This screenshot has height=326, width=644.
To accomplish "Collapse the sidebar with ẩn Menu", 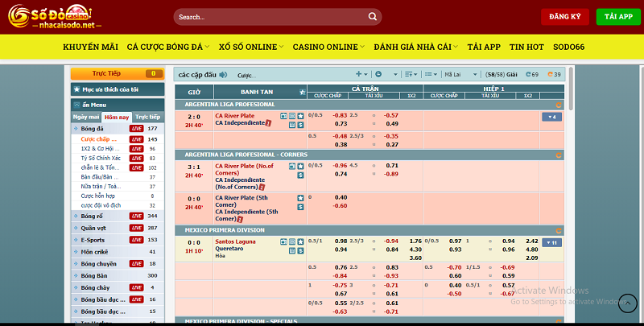I will point(76,105).
